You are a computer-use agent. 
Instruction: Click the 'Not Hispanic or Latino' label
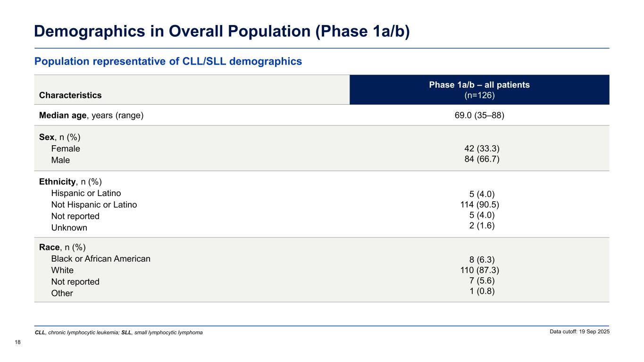(x=94, y=205)
